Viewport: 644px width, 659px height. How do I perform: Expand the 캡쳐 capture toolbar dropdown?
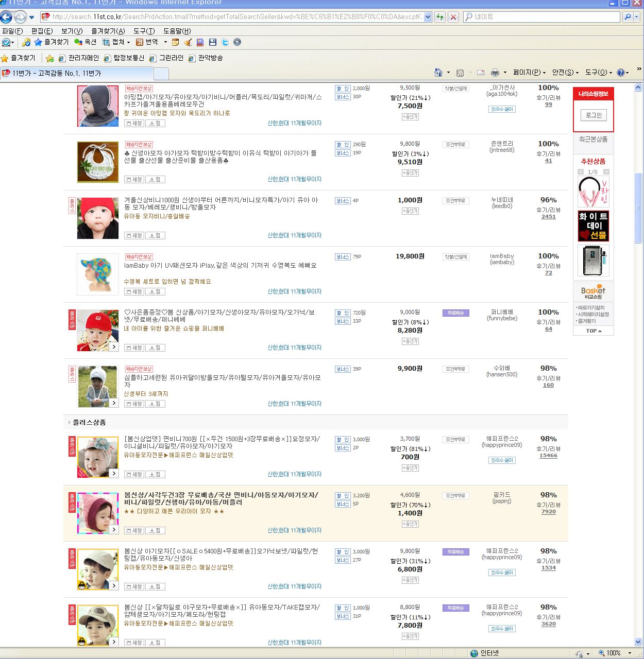pos(128,42)
